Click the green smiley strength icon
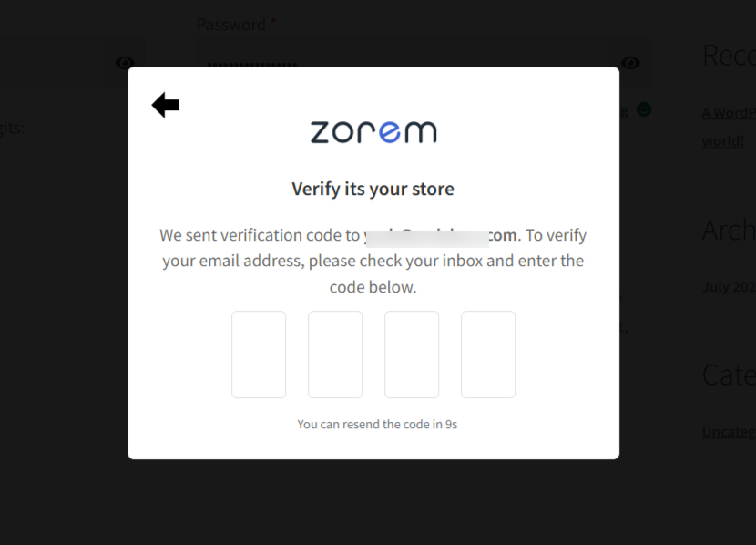Screen dimensions: 756x545 644,110
